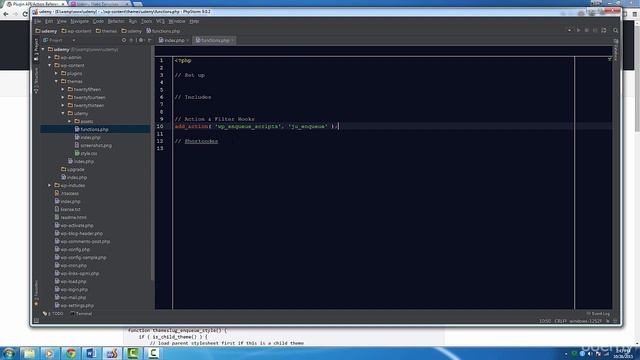The height and width of the screenshot is (360, 640).
Task: Open the TODO tool window
Action: tap(53, 313)
